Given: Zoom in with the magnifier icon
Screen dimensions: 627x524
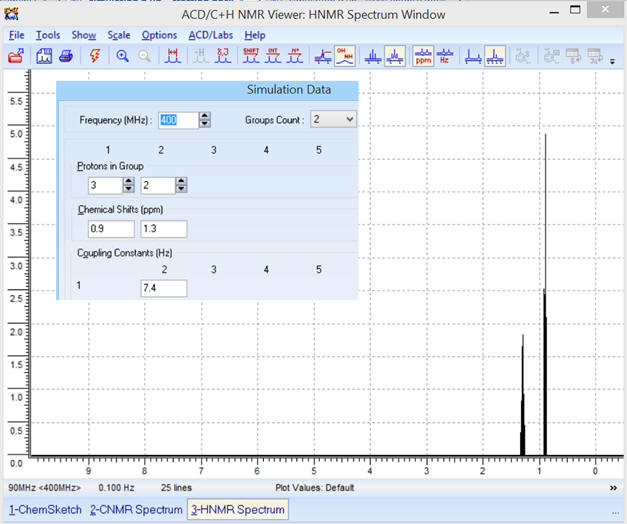Looking at the screenshot, I should (x=122, y=56).
